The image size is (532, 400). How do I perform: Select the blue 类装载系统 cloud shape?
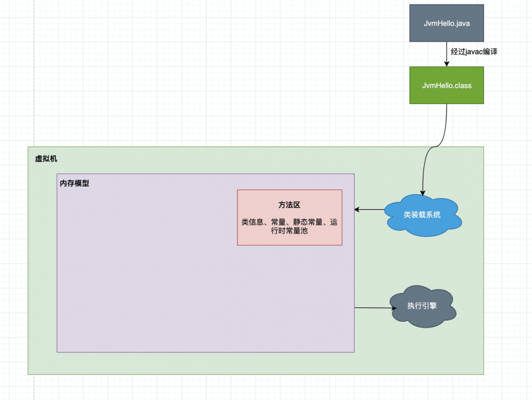coord(423,214)
